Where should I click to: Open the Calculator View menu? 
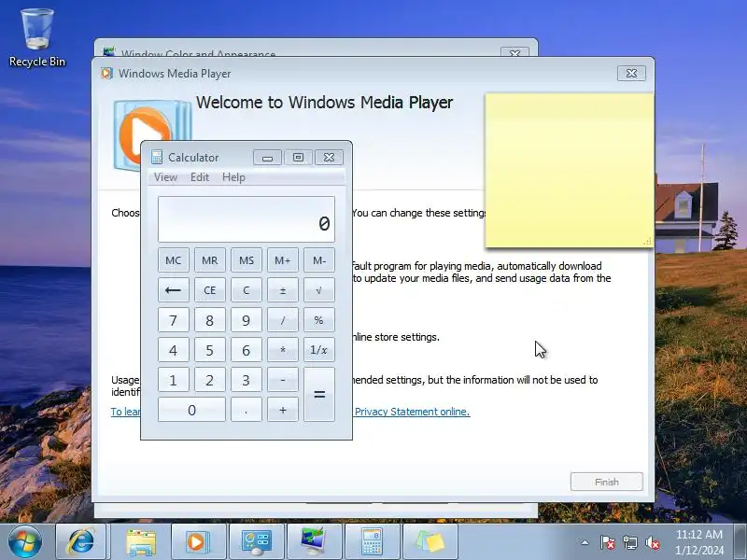click(x=165, y=177)
